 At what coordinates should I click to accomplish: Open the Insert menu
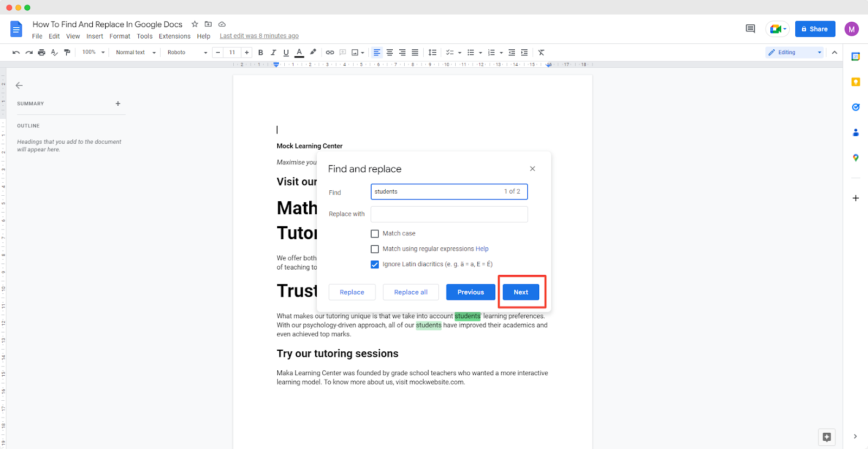pyautogui.click(x=95, y=36)
